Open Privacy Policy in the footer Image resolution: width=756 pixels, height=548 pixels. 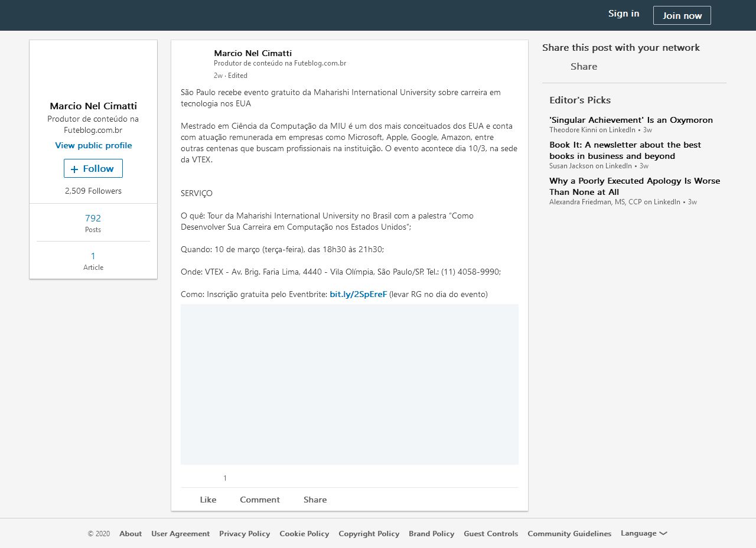(x=245, y=534)
